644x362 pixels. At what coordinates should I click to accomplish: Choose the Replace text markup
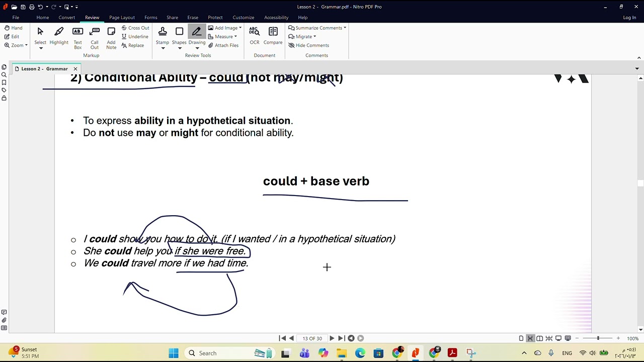point(133,45)
